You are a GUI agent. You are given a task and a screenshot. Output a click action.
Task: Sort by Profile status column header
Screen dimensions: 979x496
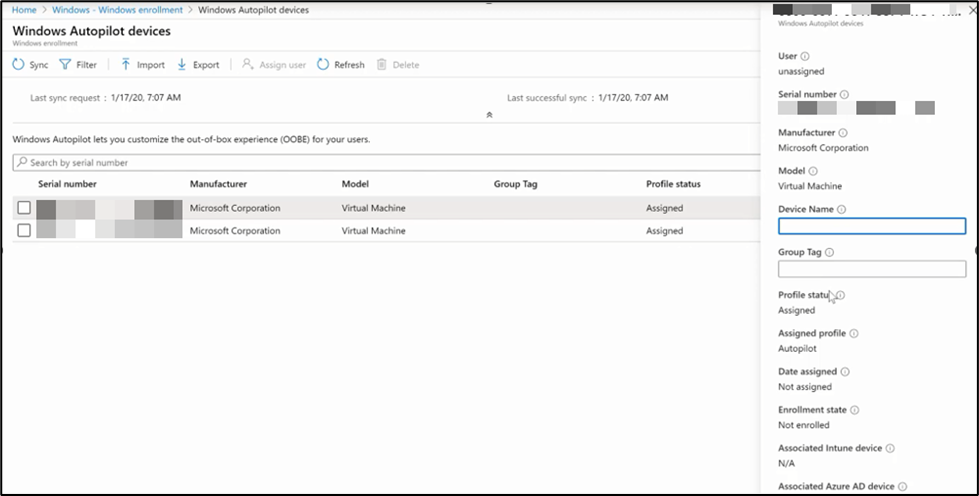coord(673,184)
